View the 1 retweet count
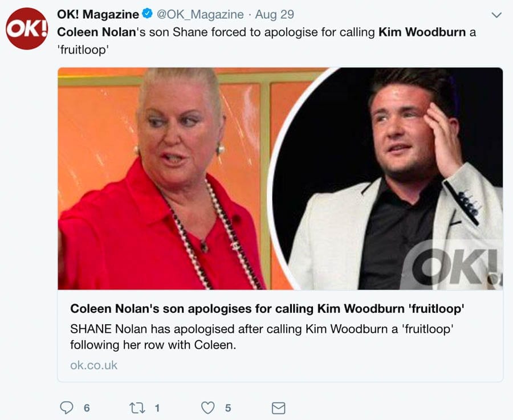The image size is (513, 420). pos(157,408)
